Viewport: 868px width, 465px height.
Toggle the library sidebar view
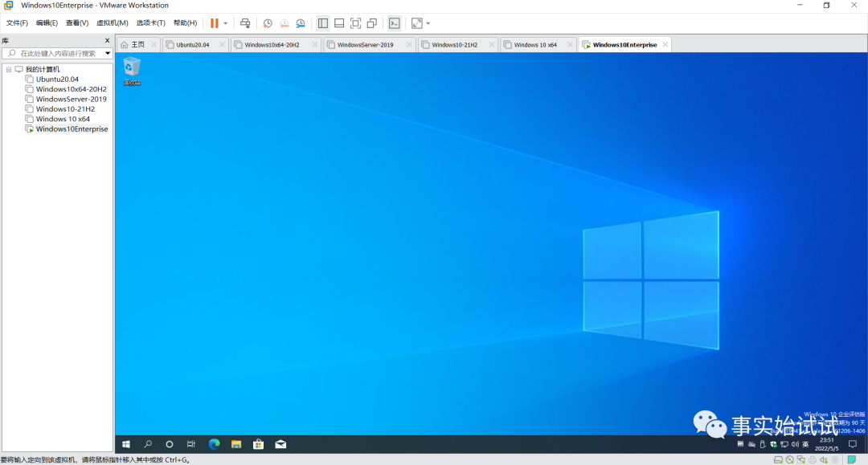(323, 23)
